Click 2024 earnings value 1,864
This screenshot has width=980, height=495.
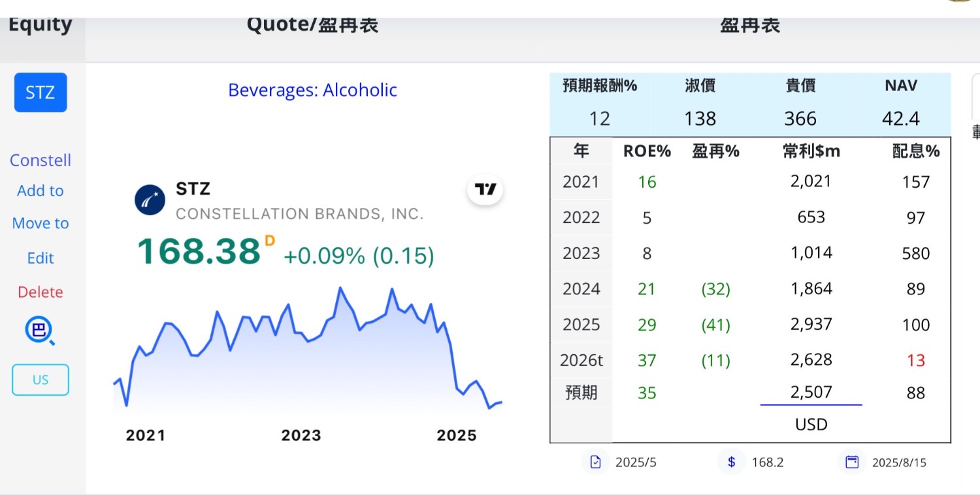pos(811,288)
